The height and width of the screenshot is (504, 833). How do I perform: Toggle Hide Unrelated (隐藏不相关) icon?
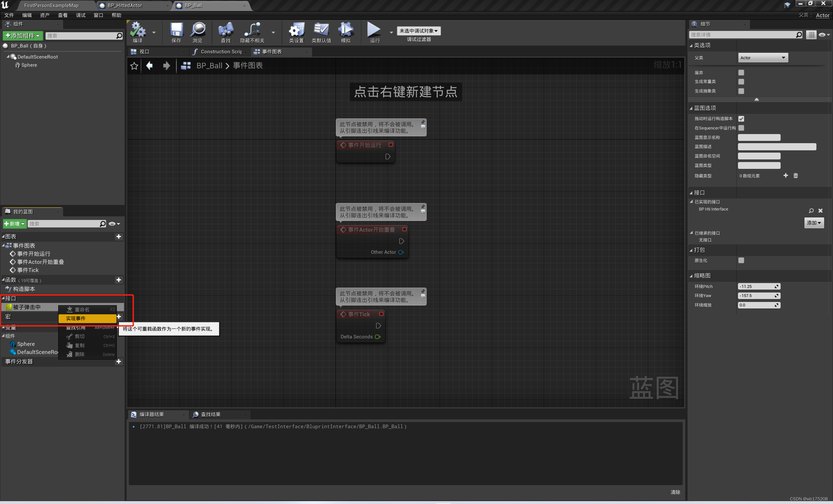click(252, 32)
